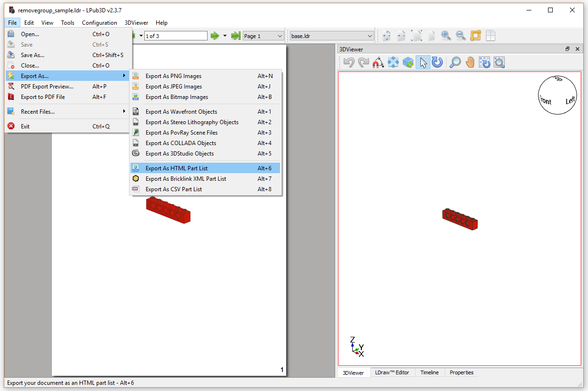588x391 pixels.
Task: Open the Page 1 dropdown
Action: (263, 35)
